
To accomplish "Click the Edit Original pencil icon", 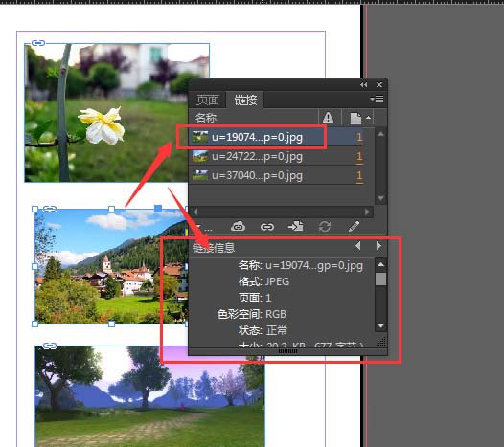I will pyautogui.click(x=354, y=226).
